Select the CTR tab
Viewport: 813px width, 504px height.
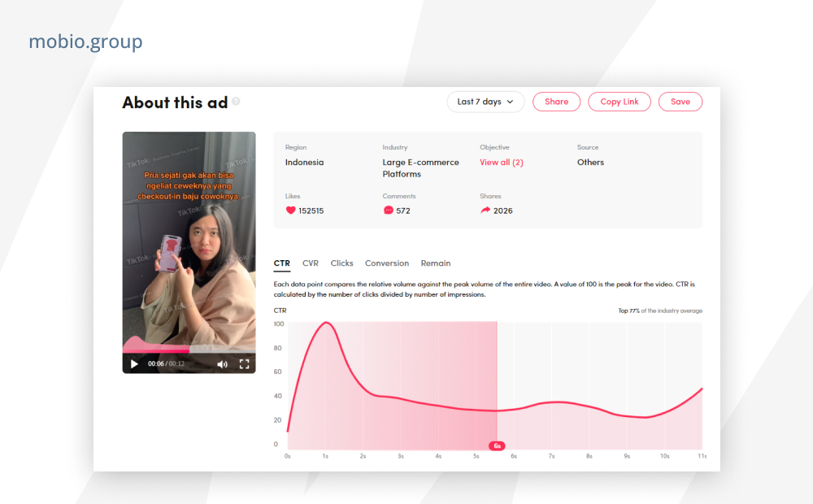(x=281, y=263)
